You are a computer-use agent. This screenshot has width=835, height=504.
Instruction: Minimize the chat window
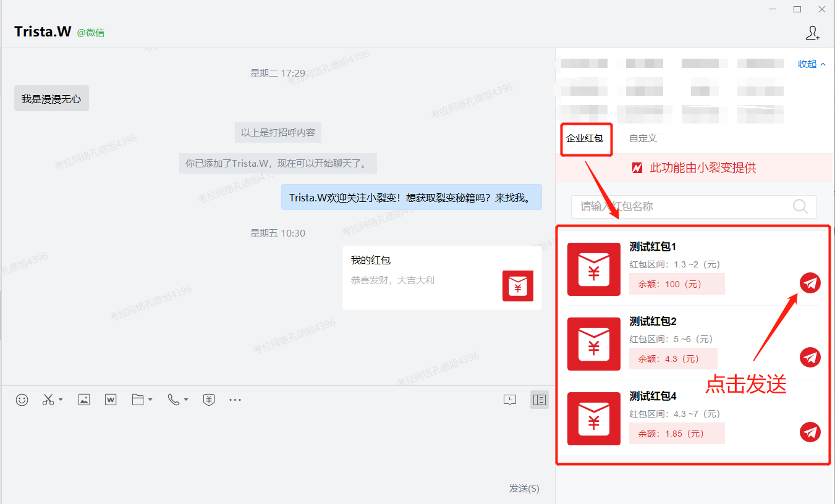[x=773, y=9]
